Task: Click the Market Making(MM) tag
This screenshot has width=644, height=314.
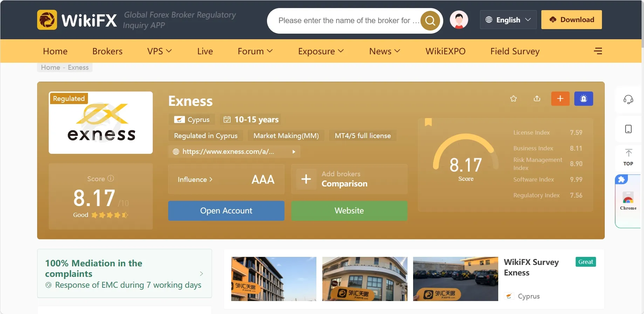Action: (286, 136)
